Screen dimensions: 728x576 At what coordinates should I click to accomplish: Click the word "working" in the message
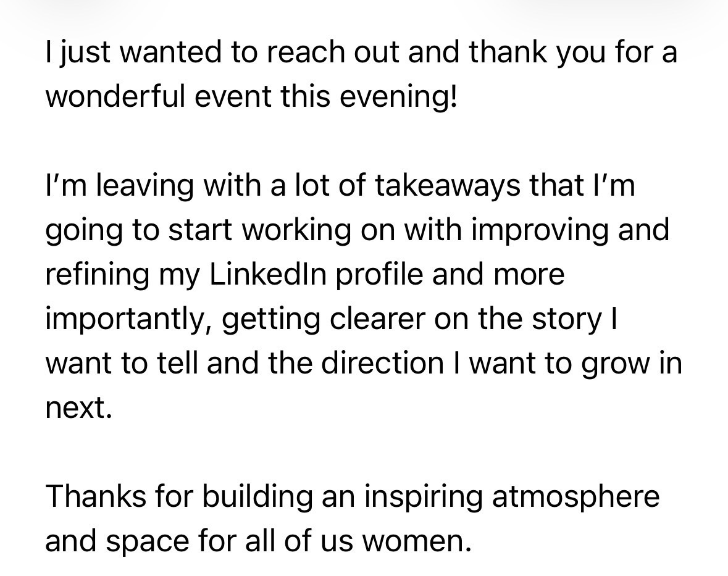pos(296,231)
